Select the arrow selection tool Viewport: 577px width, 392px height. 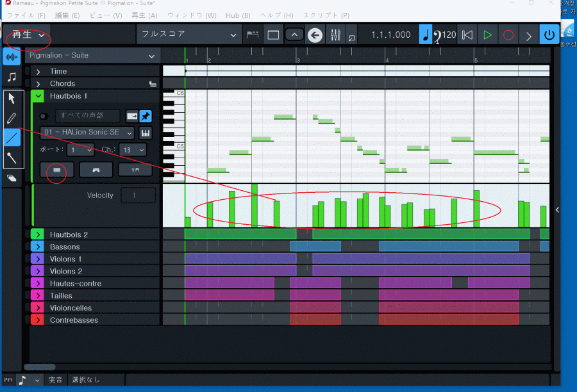click(12, 99)
